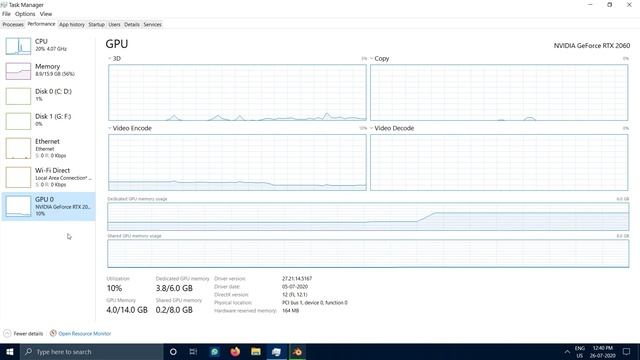640x360 pixels.
Task: Click the 4.0/14.0 GB GPU Memory value
Action: click(x=127, y=310)
